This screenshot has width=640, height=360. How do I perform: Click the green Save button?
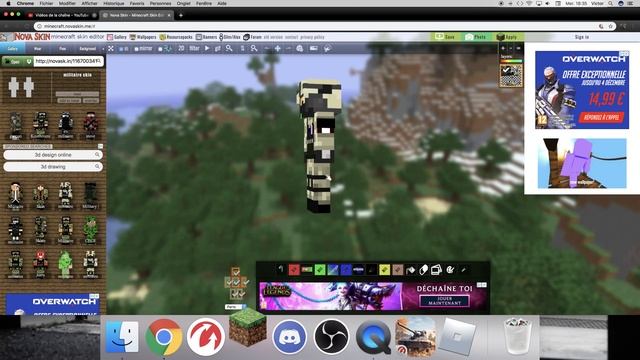pos(445,37)
